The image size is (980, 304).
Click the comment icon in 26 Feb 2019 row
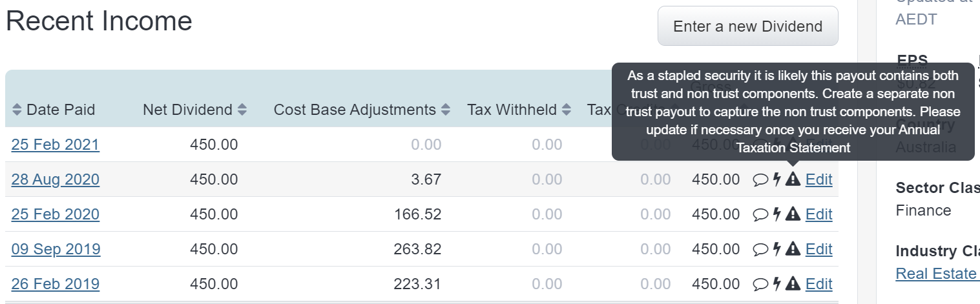(760, 284)
